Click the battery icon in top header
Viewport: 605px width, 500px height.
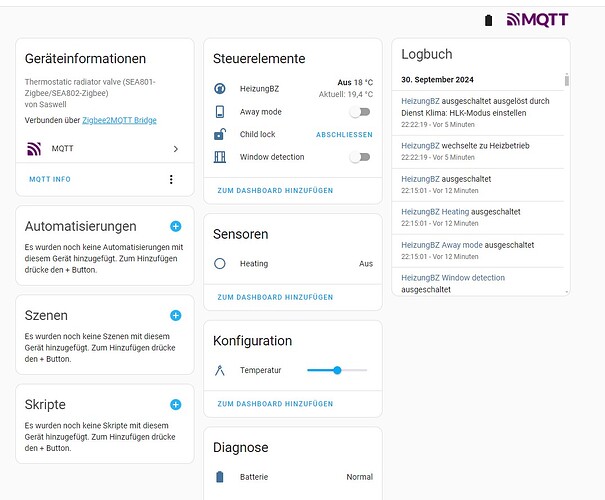point(488,20)
